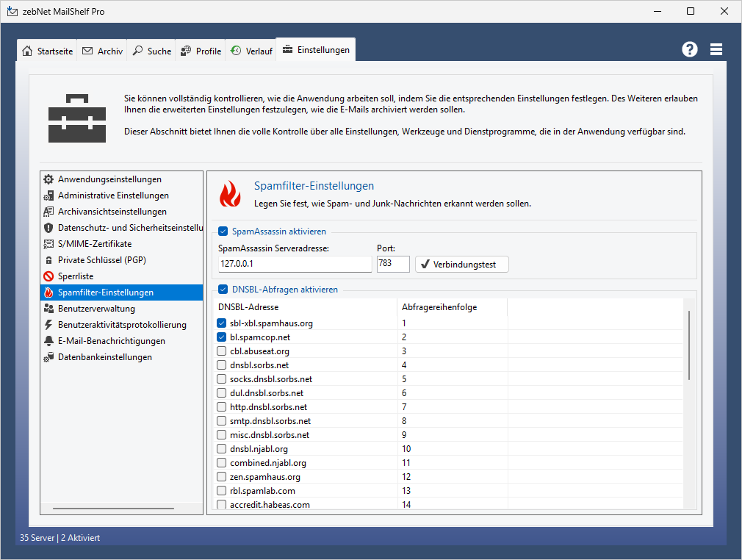The image size is (742, 560).
Task: Click the E-Mail-Benachrichtigungen bell icon
Action: (x=48, y=341)
